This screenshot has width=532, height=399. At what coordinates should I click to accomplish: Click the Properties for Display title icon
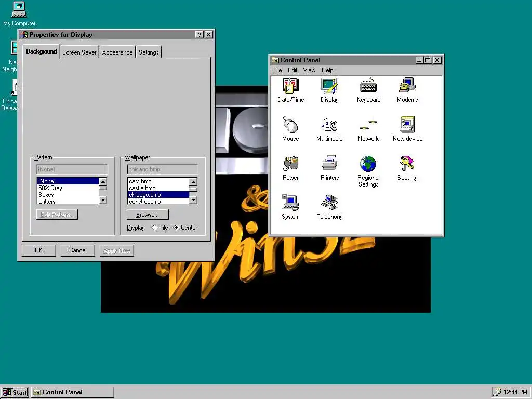pyautogui.click(x=24, y=35)
